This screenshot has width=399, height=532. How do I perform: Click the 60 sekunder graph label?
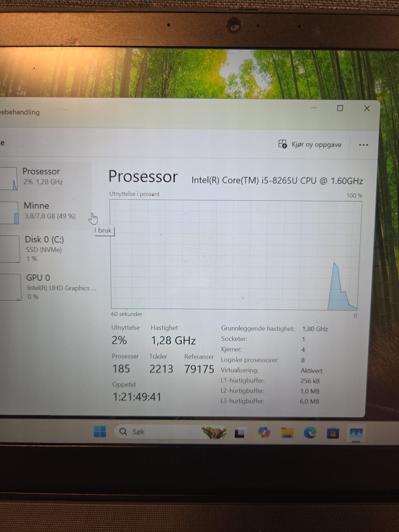point(127,314)
